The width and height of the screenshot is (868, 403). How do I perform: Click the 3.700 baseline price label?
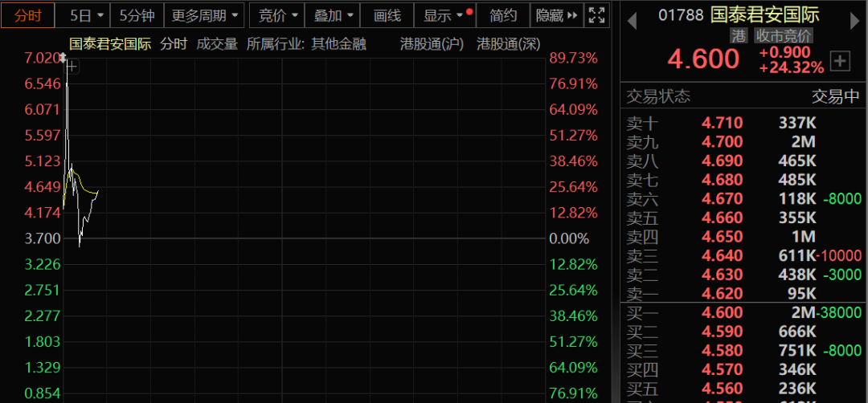[42, 239]
